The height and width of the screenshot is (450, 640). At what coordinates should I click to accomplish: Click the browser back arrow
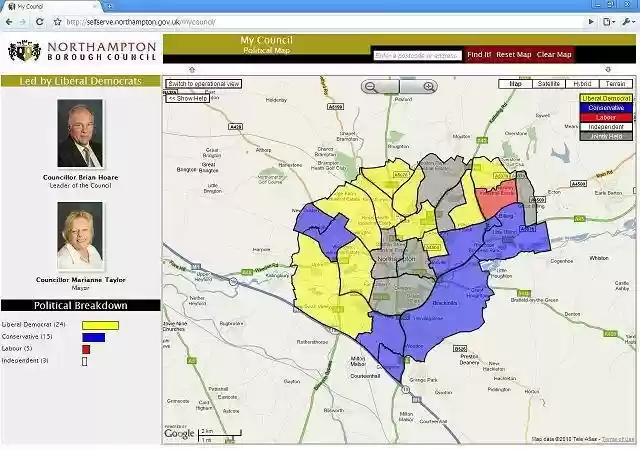point(9,21)
